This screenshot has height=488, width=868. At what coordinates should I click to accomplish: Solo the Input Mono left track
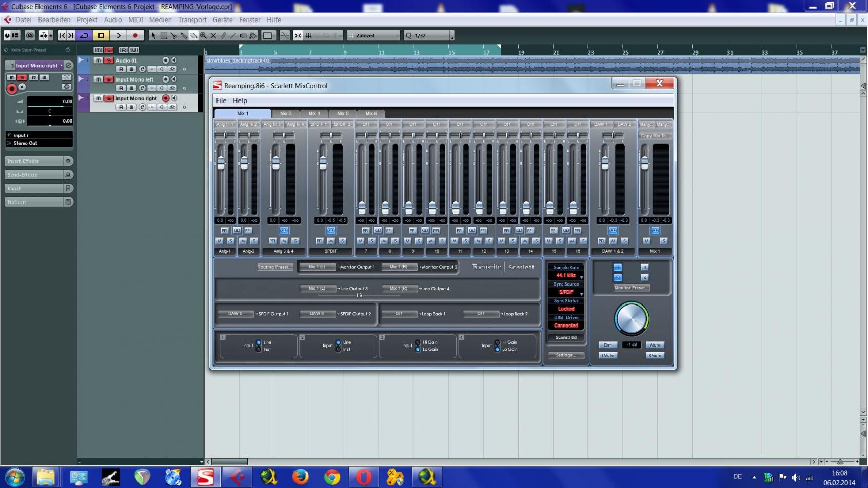[x=108, y=79]
